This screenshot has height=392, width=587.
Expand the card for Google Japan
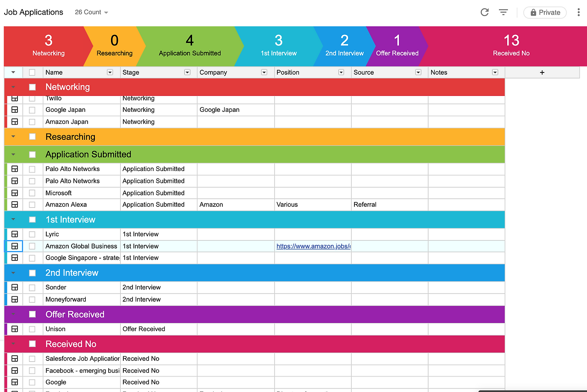(14, 110)
